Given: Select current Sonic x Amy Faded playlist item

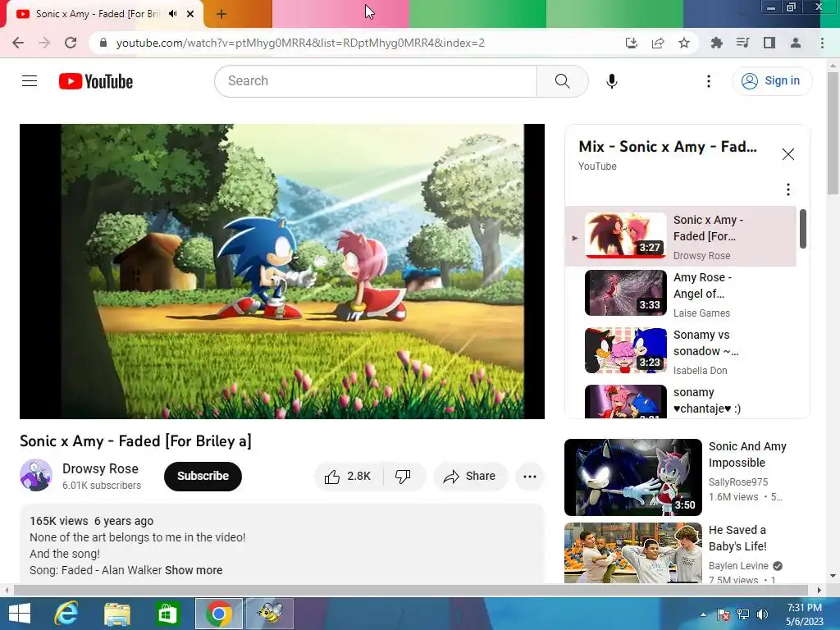Looking at the screenshot, I should pyautogui.click(x=680, y=236).
